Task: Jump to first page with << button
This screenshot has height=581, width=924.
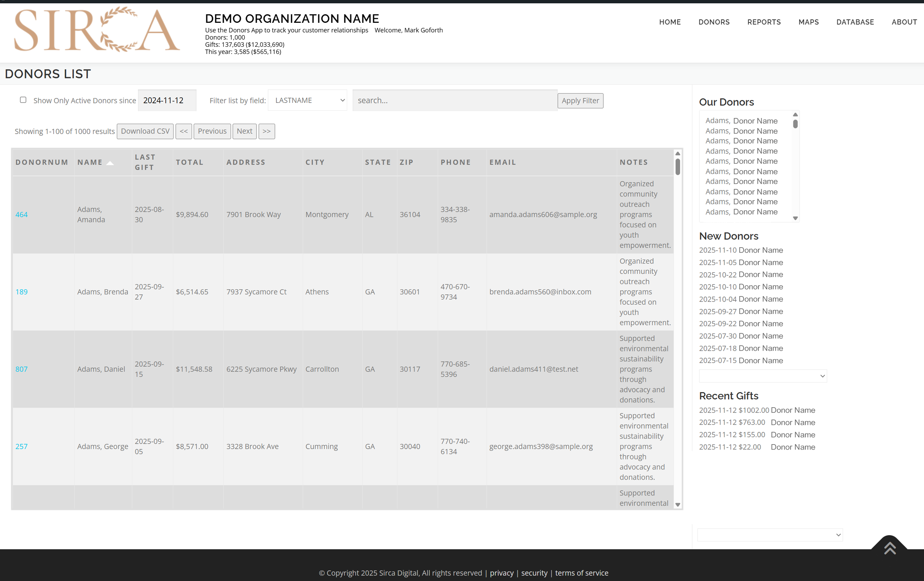Action: 183,131
